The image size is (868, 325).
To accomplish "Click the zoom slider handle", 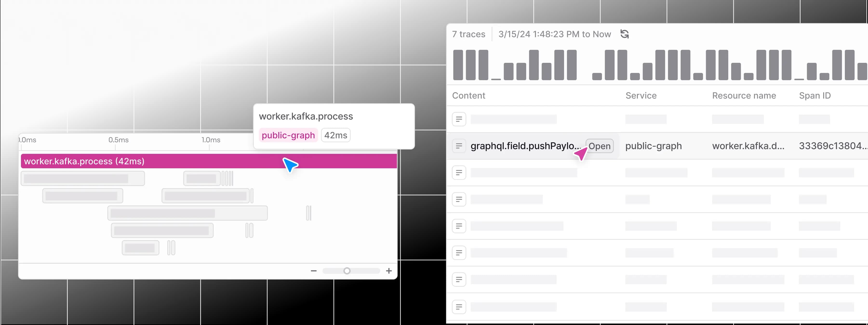I will click(347, 271).
